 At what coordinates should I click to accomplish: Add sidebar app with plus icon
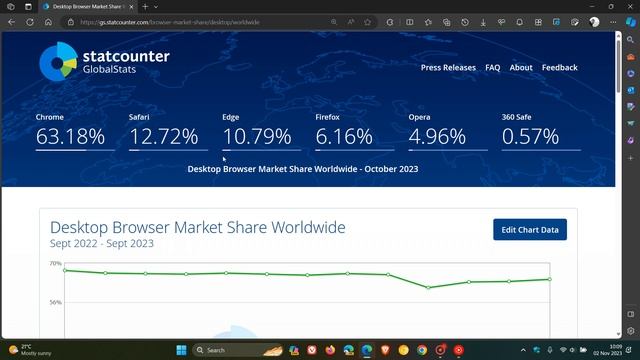click(x=631, y=158)
